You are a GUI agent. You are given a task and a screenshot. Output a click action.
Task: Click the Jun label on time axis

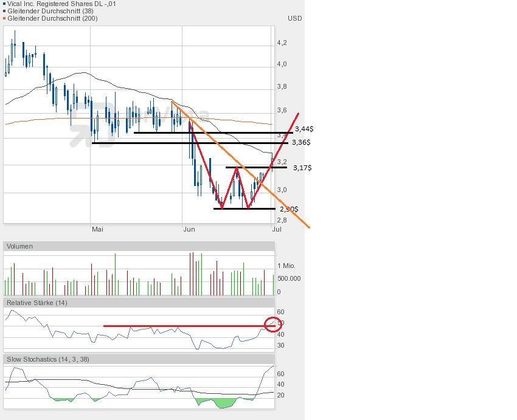[x=189, y=229]
